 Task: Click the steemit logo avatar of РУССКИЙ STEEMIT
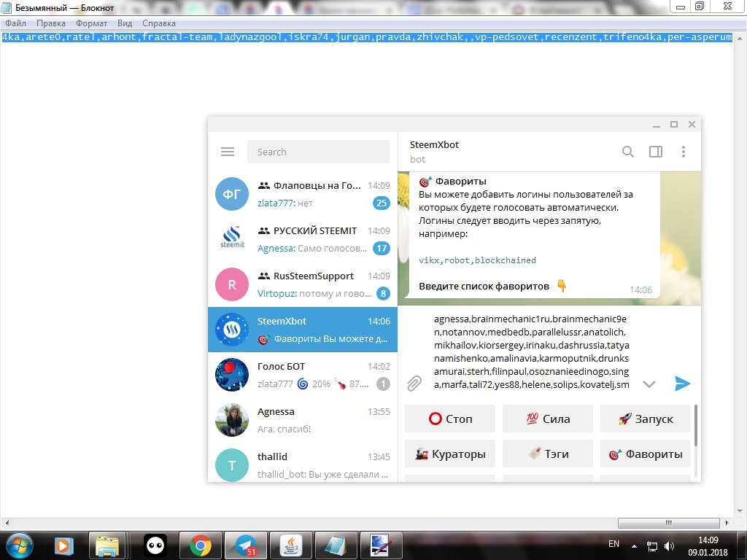(x=232, y=239)
